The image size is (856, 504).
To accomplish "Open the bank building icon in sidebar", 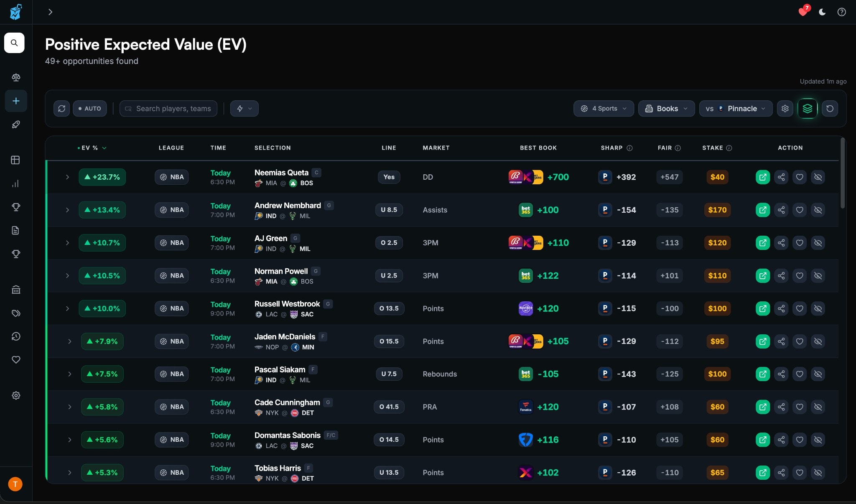I will [x=16, y=290].
